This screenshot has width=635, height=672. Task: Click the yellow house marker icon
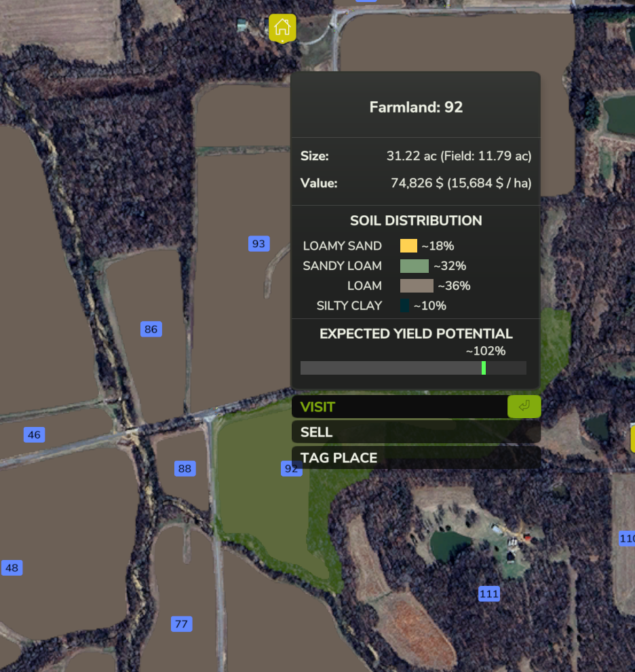[x=282, y=27]
